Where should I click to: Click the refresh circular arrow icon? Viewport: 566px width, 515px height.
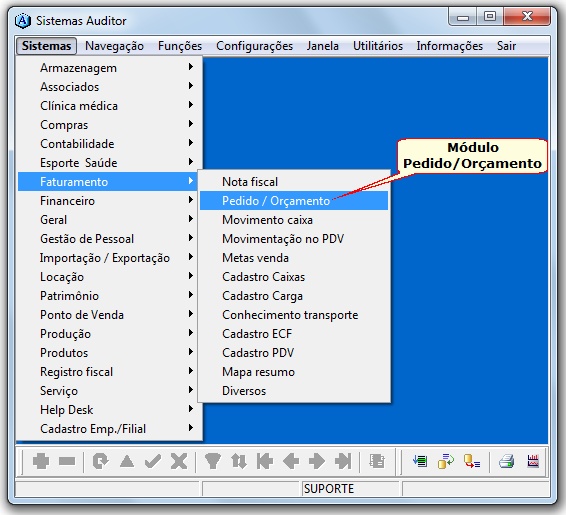pos(100,461)
